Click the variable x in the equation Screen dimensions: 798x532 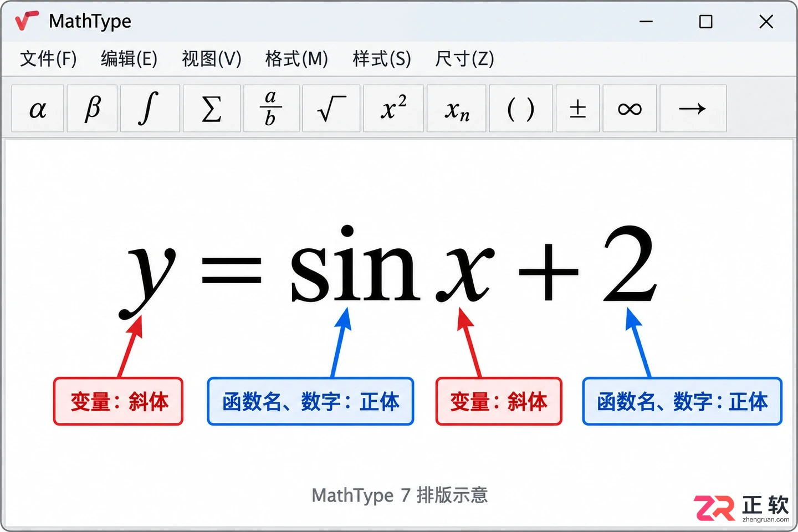465,274
